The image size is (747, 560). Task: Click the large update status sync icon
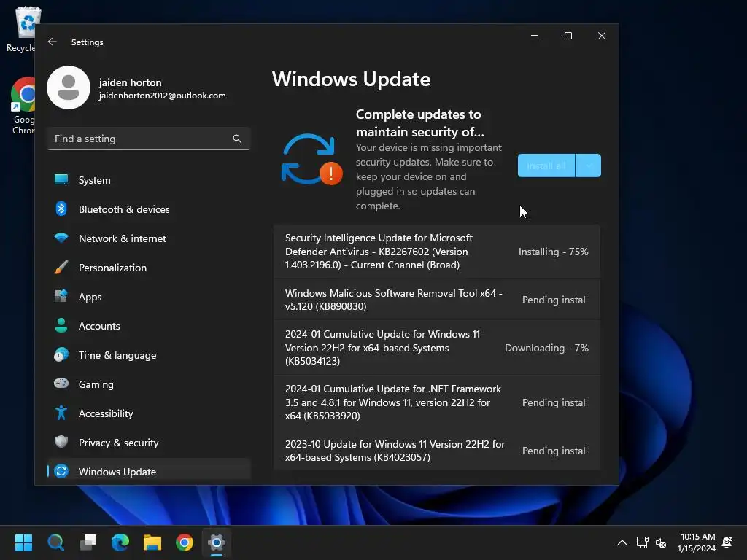click(x=311, y=160)
